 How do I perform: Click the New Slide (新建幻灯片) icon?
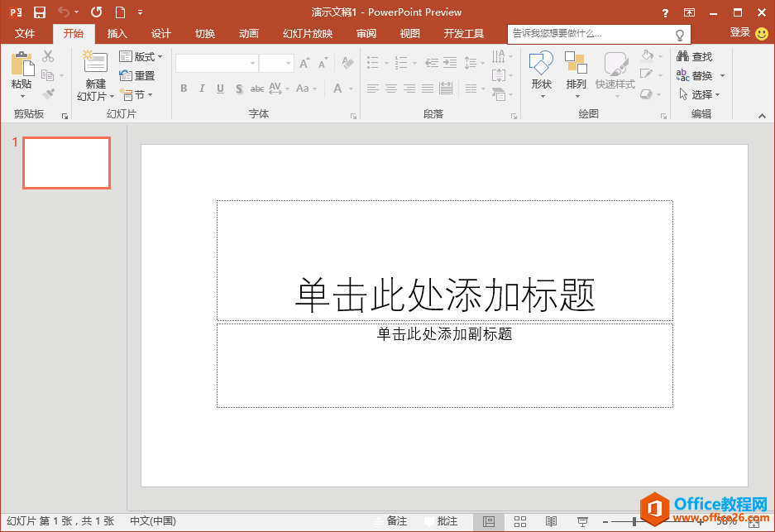(x=95, y=62)
